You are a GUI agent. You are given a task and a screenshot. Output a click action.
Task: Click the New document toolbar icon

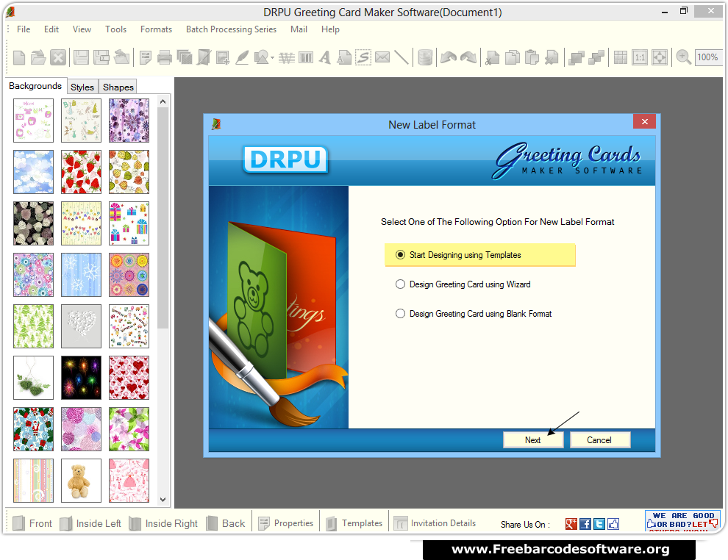pyautogui.click(x=19, y=57)
